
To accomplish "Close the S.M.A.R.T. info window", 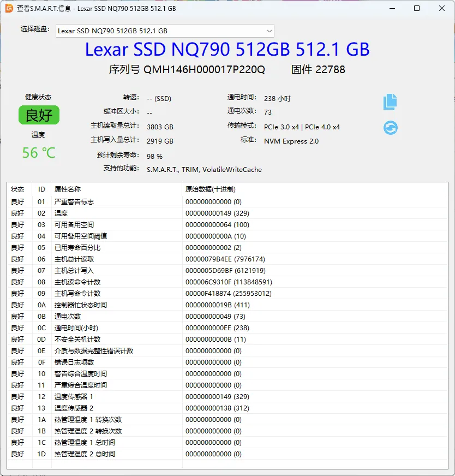I will (x=442, y=8).
